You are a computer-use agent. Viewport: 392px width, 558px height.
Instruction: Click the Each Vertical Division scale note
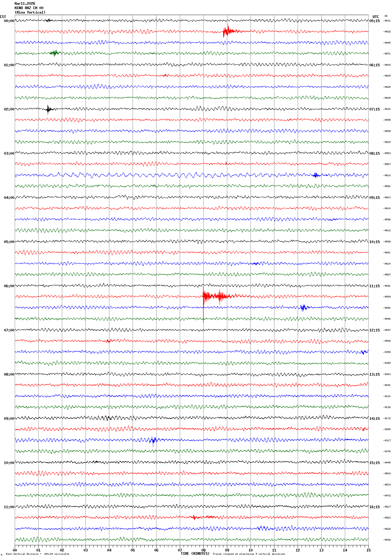click(37, 554)
